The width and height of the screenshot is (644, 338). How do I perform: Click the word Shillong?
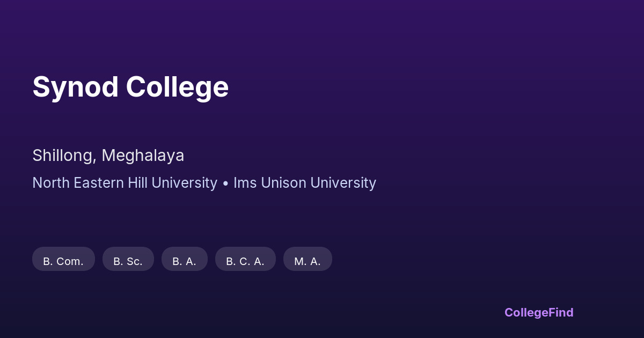64,156
